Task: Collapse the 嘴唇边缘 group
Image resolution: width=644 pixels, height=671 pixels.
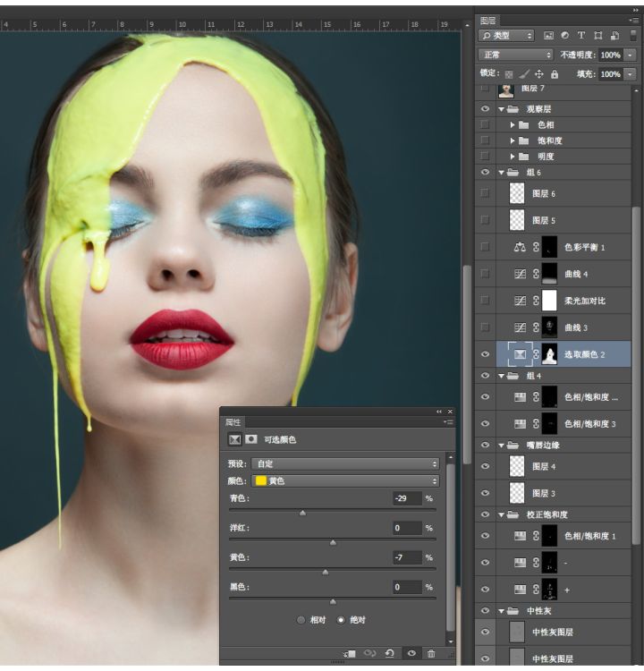Action: click(501, 446)
